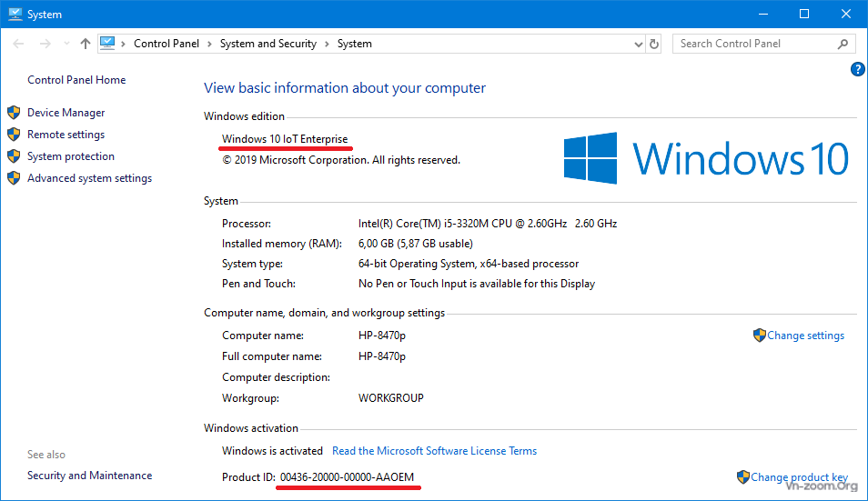The image size is (868, 501).
Task: Open the recent locations dropdown arrow
Action: click(x=66, y=44)
